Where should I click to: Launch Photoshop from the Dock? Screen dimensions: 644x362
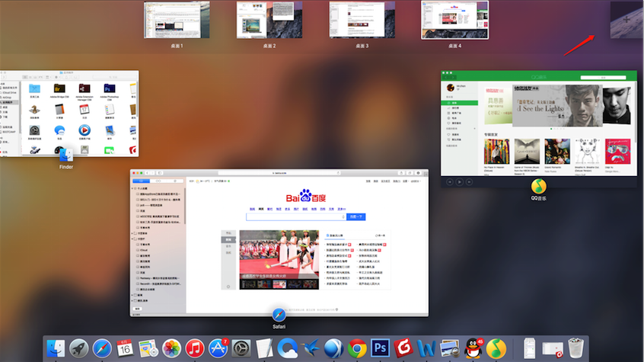click(380, 348)
